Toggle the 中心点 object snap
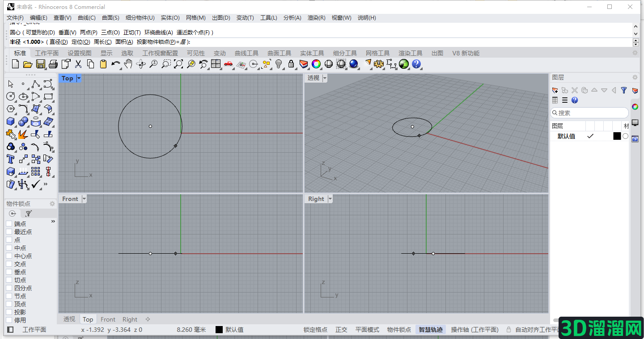Screen dimensions: 644x339 click(x=9, y=256)
